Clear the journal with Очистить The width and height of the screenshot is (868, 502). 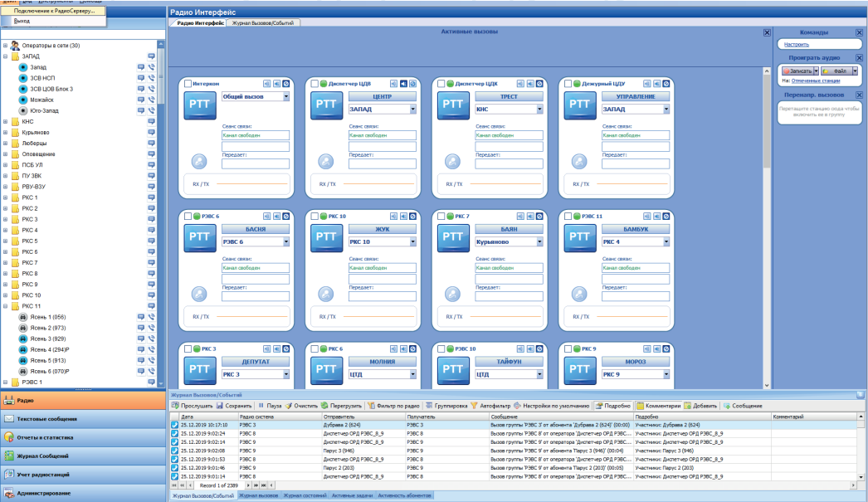tap(302, 406)
